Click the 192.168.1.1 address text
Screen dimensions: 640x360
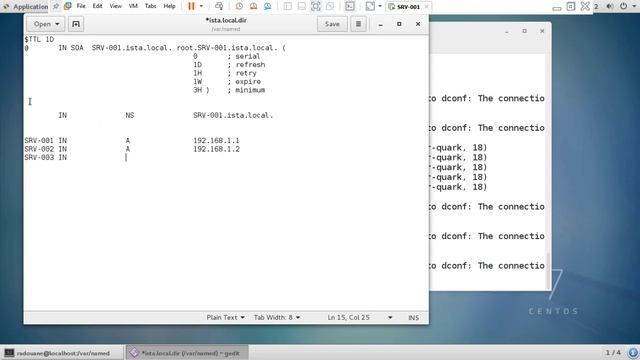216,141
